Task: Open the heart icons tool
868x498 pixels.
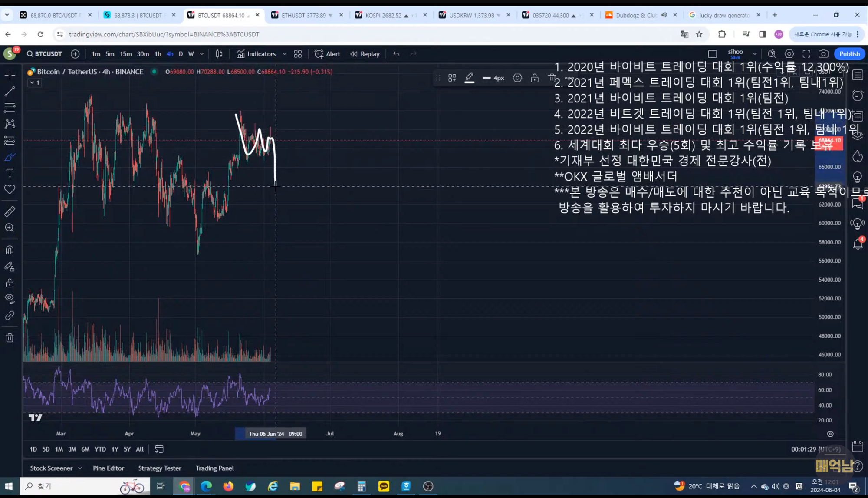Action: coord(10,189)
